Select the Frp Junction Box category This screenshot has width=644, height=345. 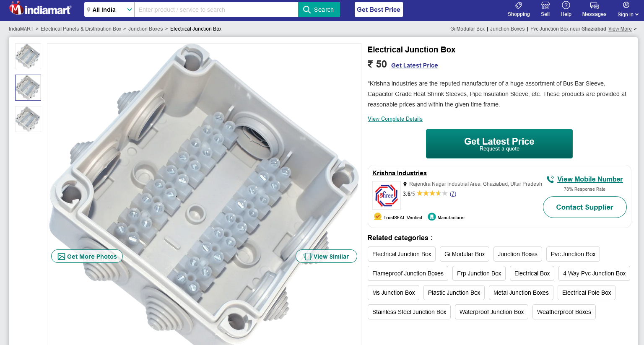[x=479, y=273]
